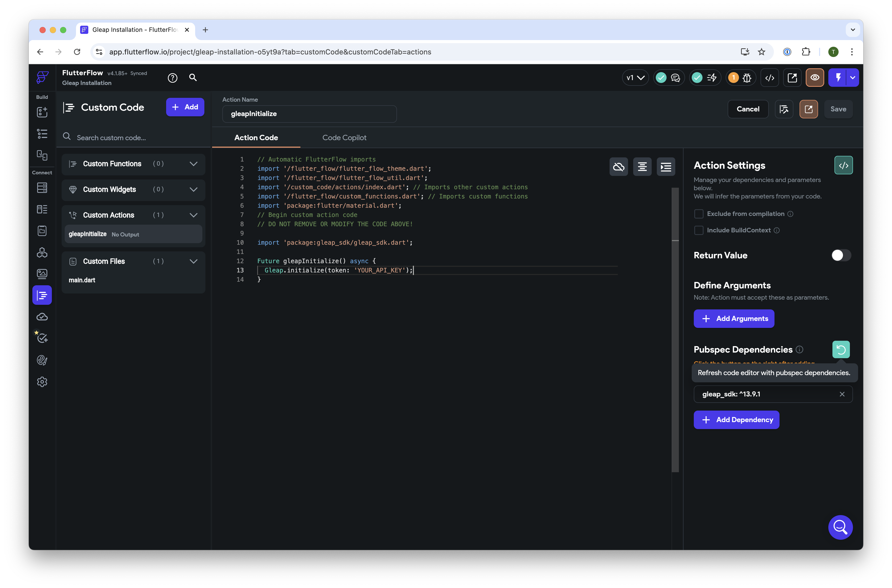892x588 pixels.
Task: Open the Cloud Functions sidebar icon
Action: 42,317
